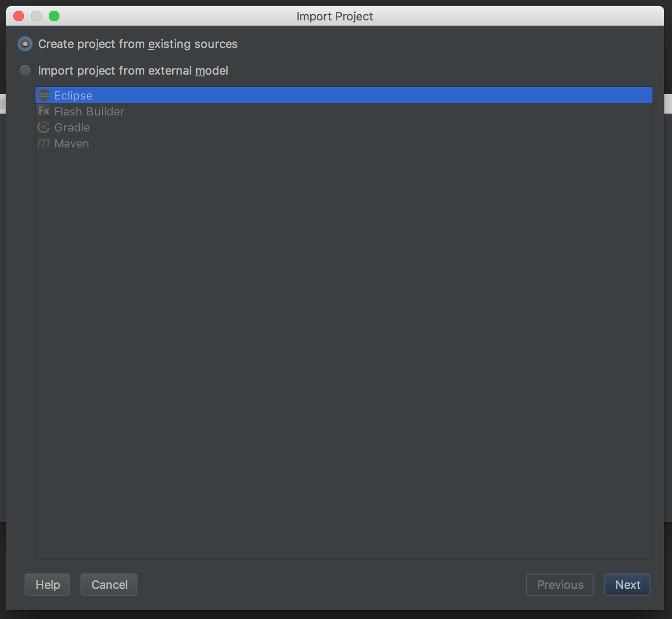Click the Previous button
Viewport: 672px width, 619px height.
click(560, 584)
